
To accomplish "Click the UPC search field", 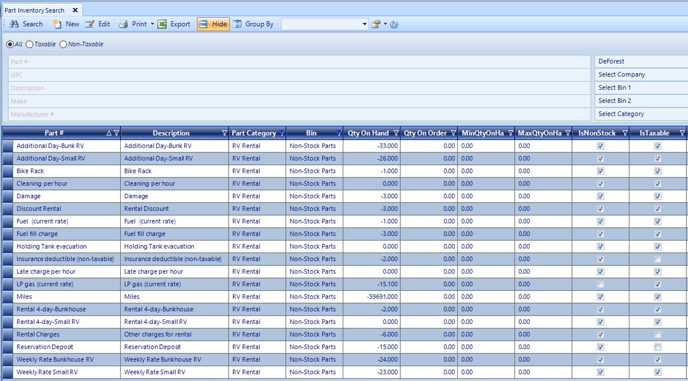I will coord(299,75).
